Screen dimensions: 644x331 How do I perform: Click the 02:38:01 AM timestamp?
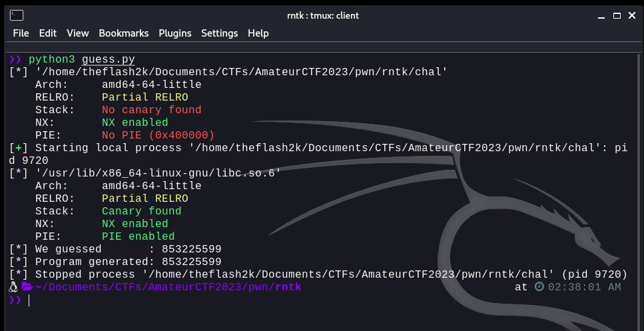pos(584,287)
